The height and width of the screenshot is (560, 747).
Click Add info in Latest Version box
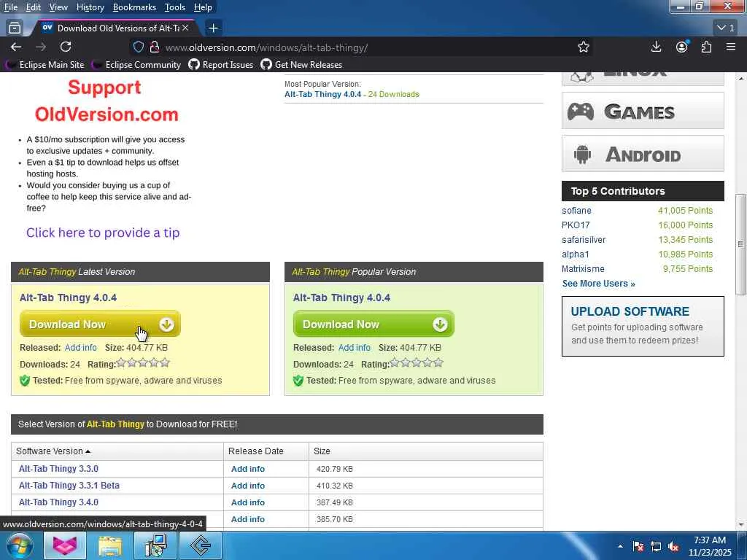80,348
